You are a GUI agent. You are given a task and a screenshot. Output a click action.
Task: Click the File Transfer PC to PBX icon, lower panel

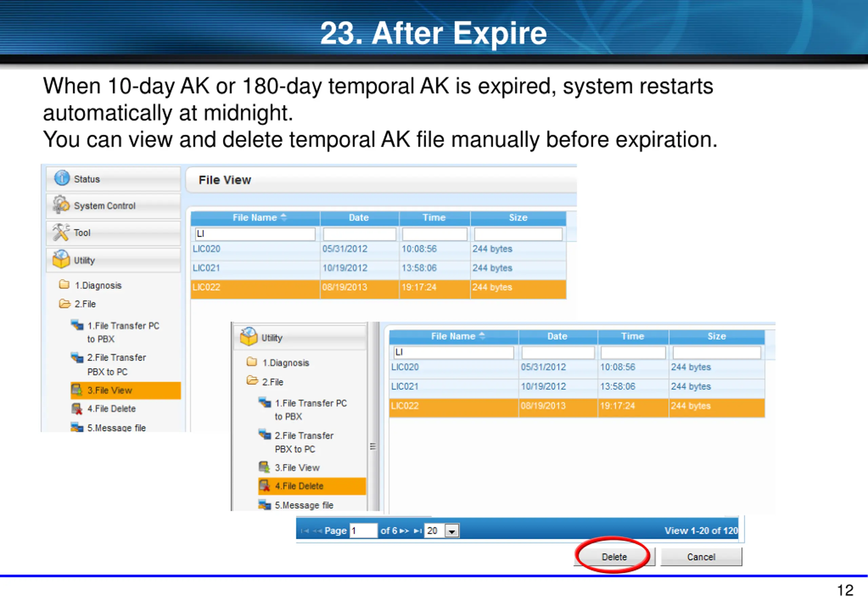coord(264,402)
